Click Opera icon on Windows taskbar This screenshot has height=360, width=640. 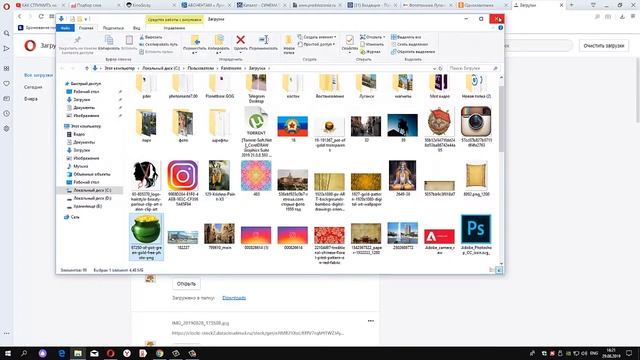pos(110,353)
